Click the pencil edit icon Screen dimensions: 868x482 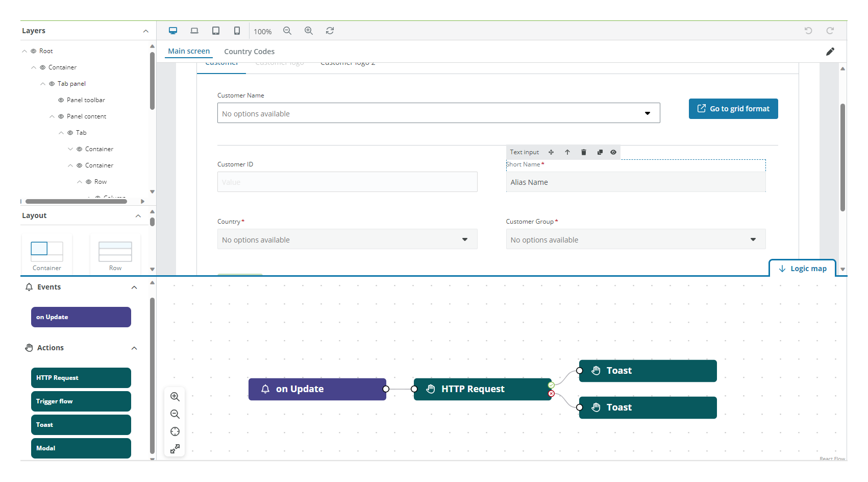pos(830,52)
